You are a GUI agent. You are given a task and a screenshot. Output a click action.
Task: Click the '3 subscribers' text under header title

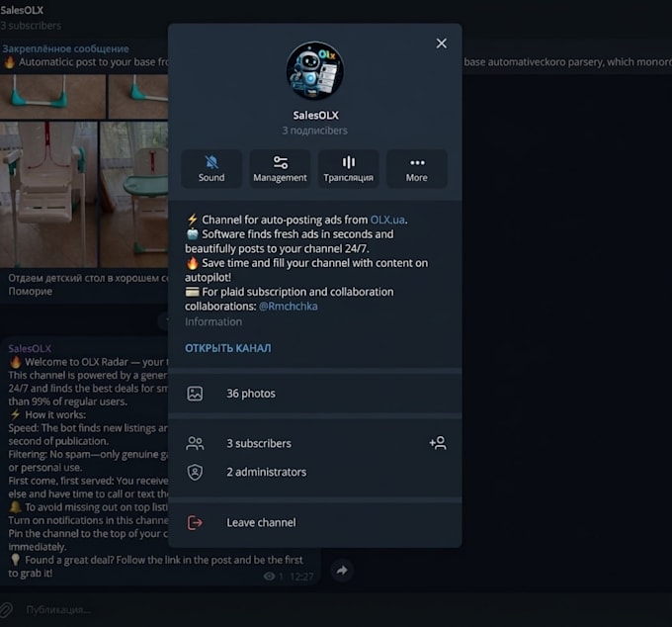tap(31, 26)
